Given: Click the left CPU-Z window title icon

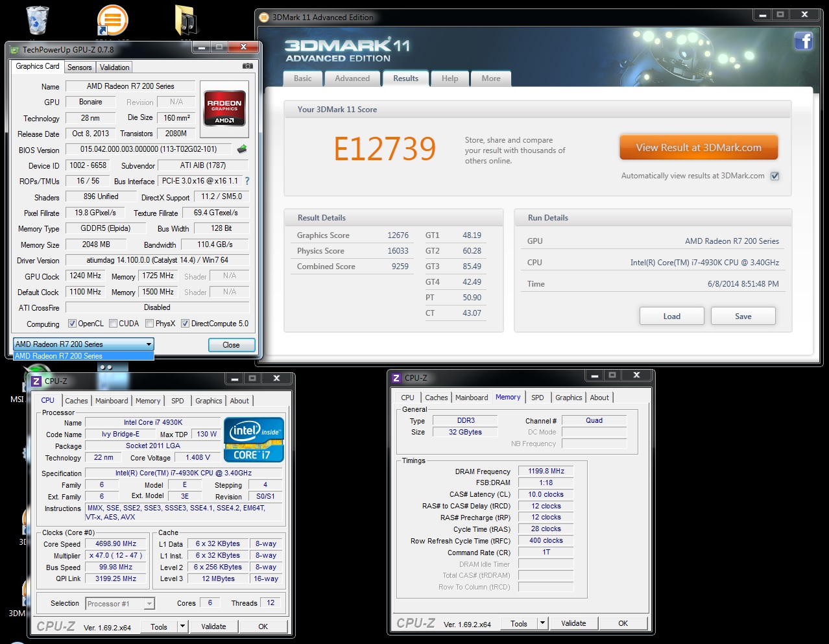Looking at the screenshot, I should pos(37,381).
